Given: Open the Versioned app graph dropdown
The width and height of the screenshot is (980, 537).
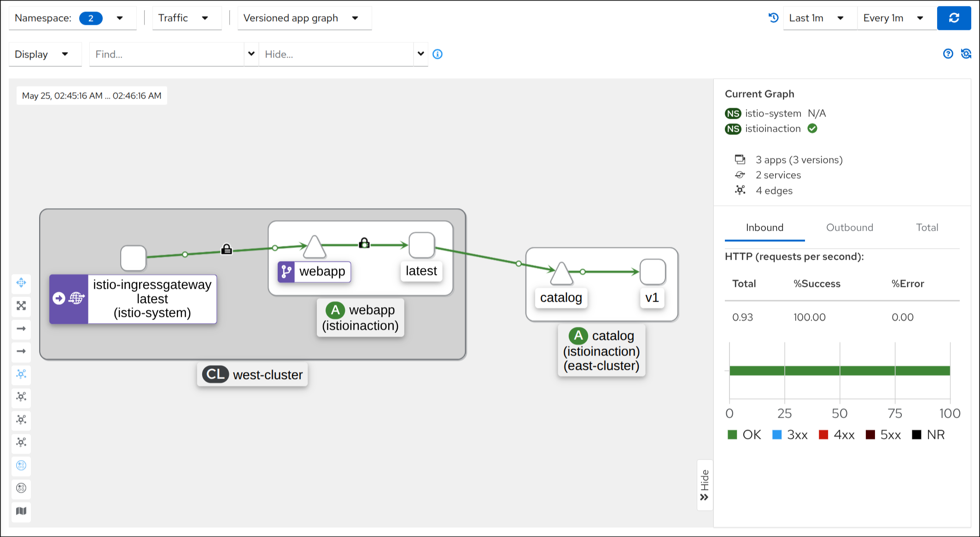Looking at the screenshot, I should pyautogui.click(x=304, y=18).
